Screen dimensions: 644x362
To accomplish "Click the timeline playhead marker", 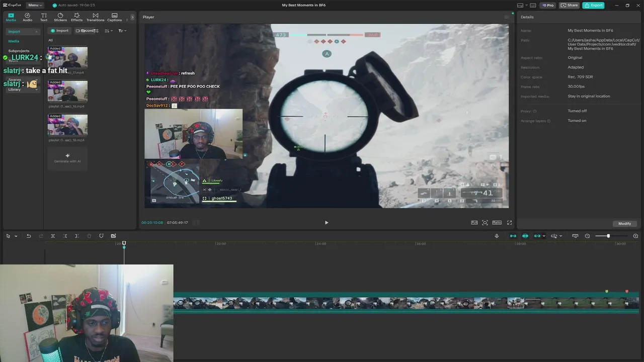I will tap(124, 244).
